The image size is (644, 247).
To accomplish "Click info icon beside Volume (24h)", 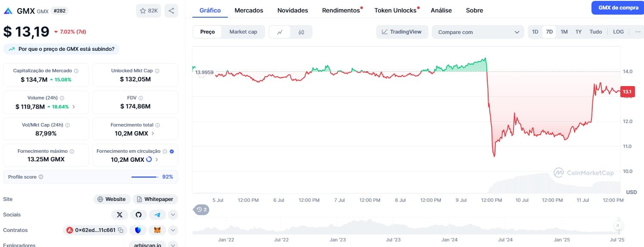I will [62, 98].
